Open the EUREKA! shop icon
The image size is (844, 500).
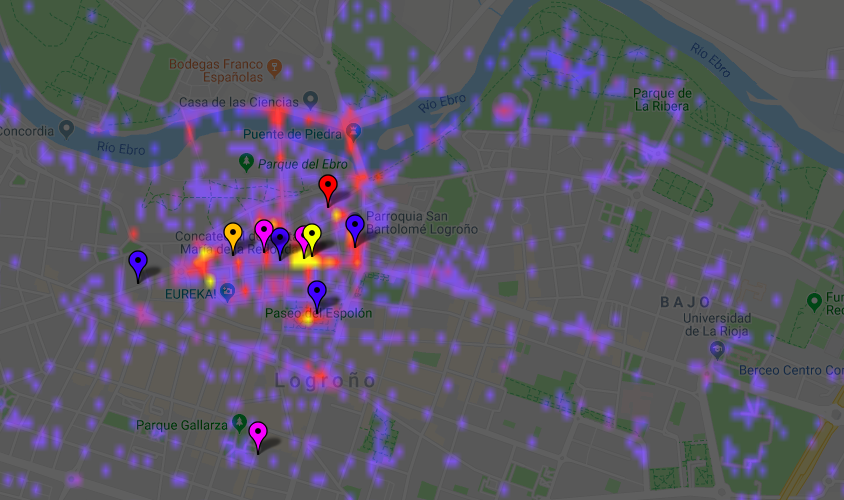click(x=228, y=291)
